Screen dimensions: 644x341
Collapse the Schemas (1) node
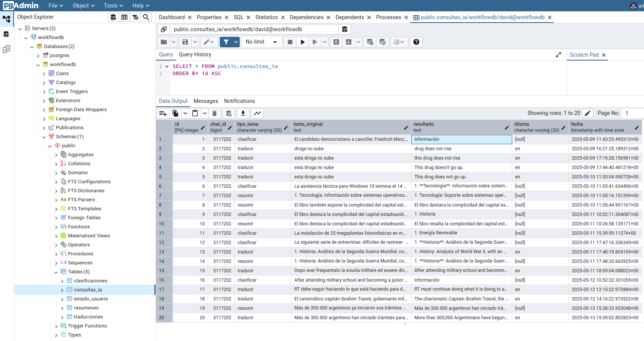click(x=44, y=137)
